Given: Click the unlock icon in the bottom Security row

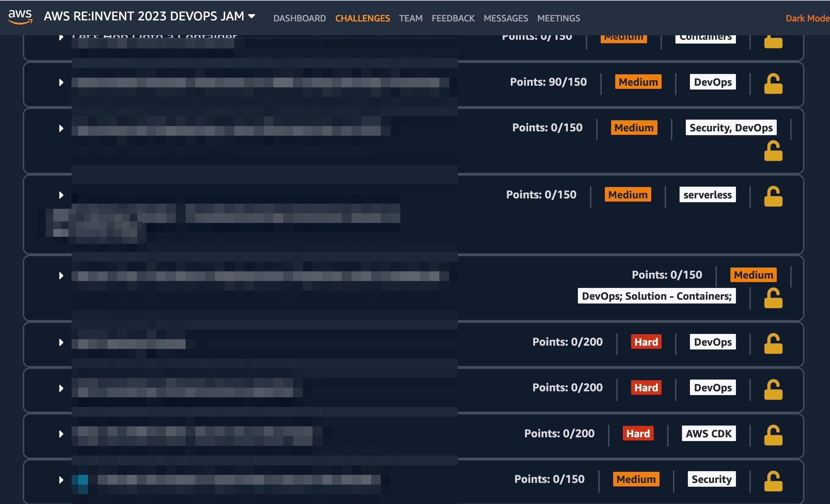Looking at the screenshot, I should [773, 481].
